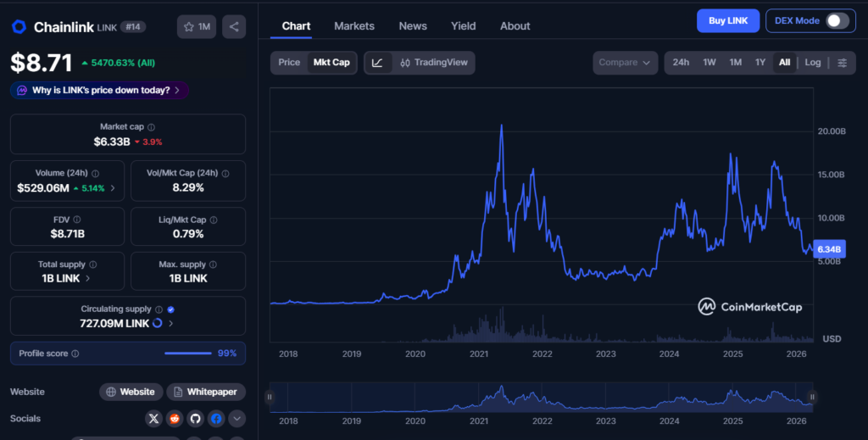Click the left handle of timeline range slider
Viewport: 868px width, 440px height.
pos(270,397)
